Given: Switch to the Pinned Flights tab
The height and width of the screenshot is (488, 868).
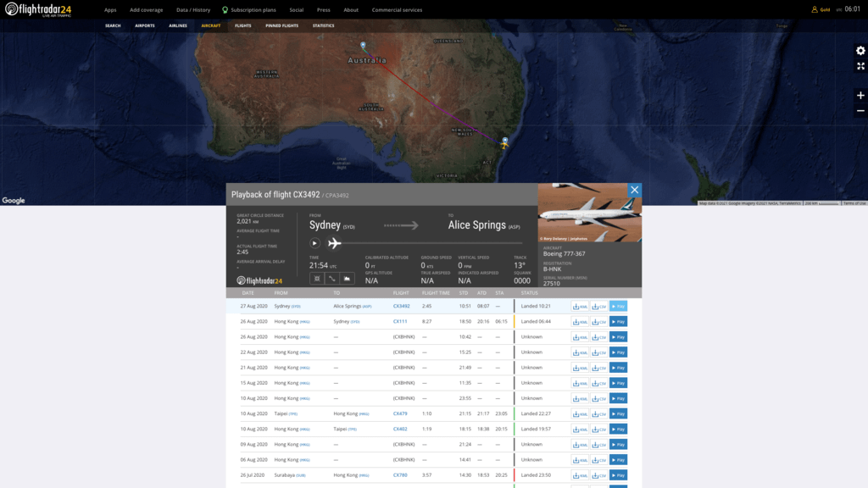Looking at the screenshot, I should coord(281,25).
